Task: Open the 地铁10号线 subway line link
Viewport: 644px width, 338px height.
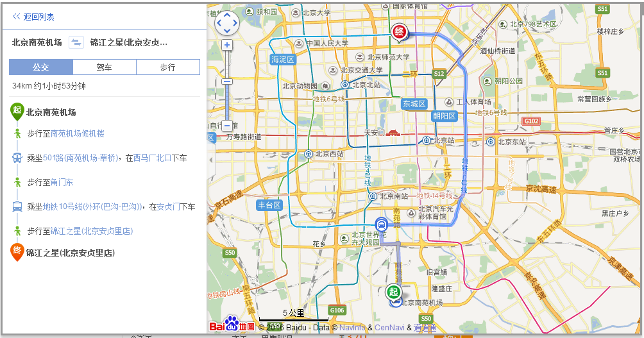Action: tap(92, 207)
